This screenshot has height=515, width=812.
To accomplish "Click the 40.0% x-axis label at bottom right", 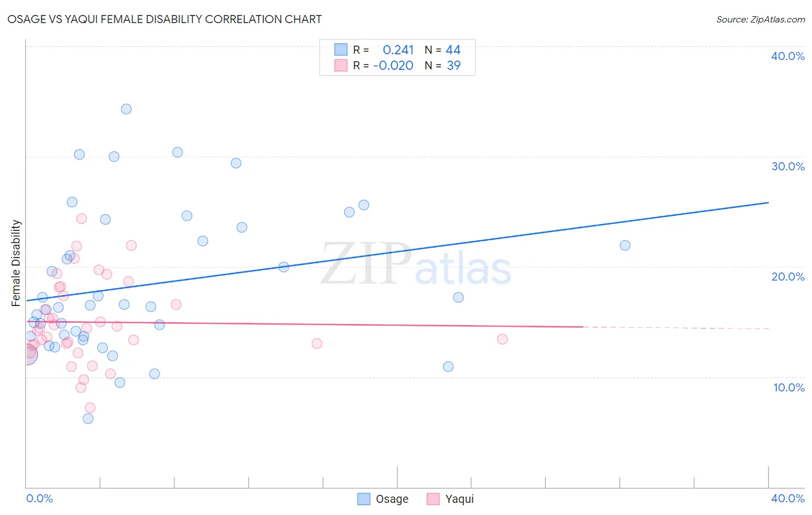I will point(788,498).
